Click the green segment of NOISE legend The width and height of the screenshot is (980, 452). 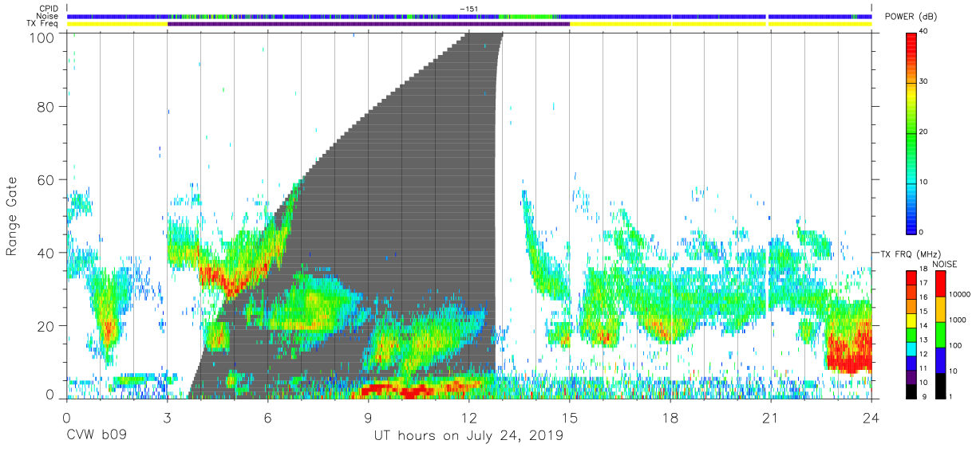pos(940,335)
